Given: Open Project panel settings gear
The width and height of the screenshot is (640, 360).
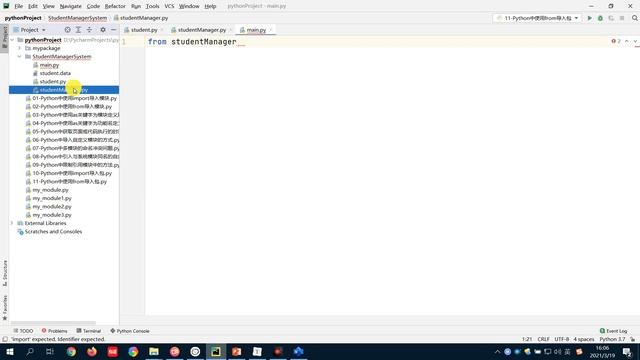Looking at the screenshot, I should [103, 30].
